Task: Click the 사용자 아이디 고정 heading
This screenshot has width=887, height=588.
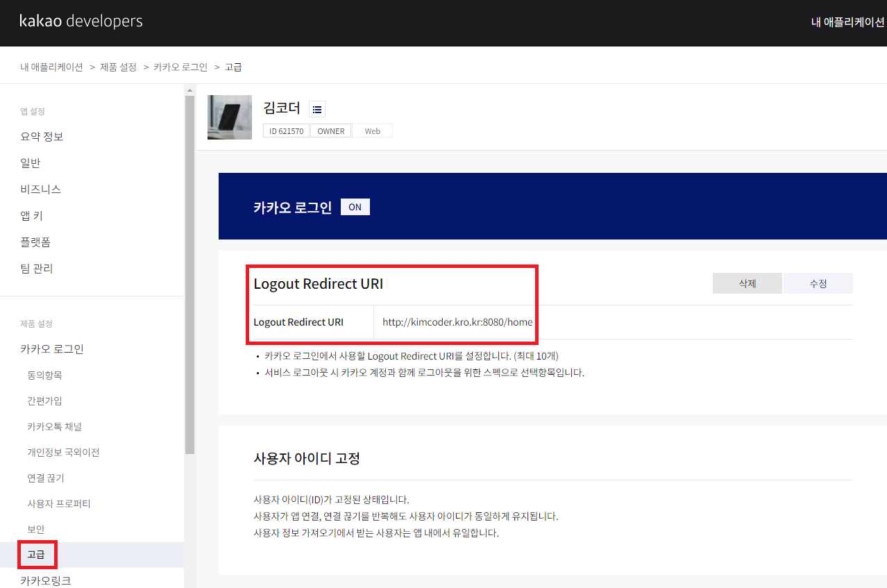Action: tap(307, 458)
